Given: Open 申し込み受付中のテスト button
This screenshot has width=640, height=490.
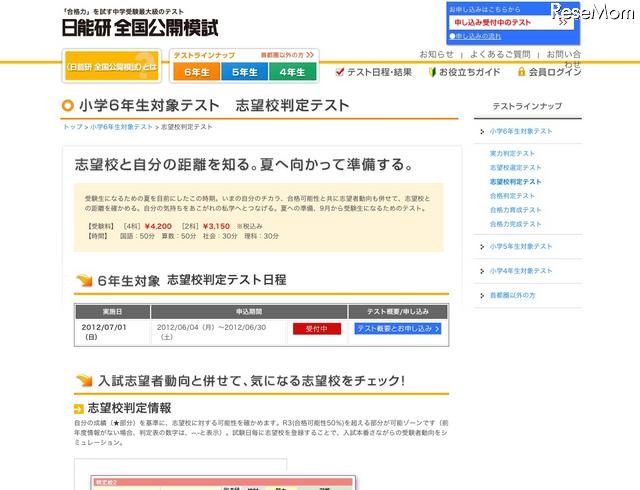Looking at the screenshot, I should (x=511, y=23).
